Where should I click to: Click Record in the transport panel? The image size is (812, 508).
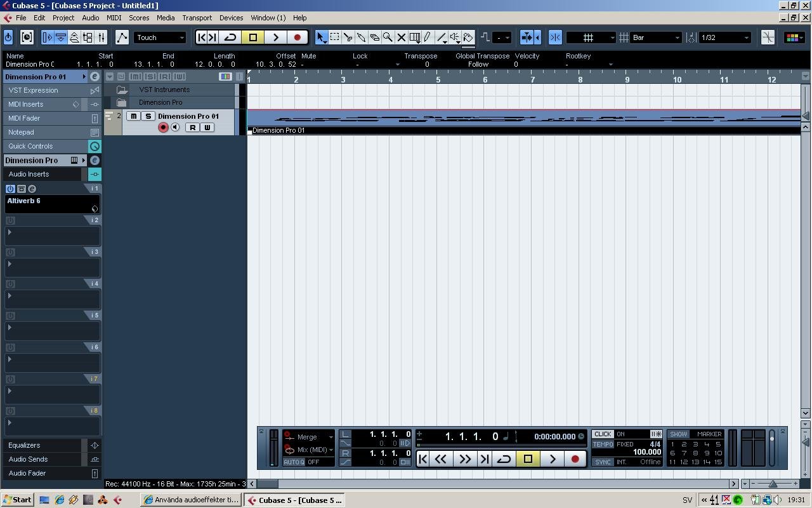tap(575, 459)
